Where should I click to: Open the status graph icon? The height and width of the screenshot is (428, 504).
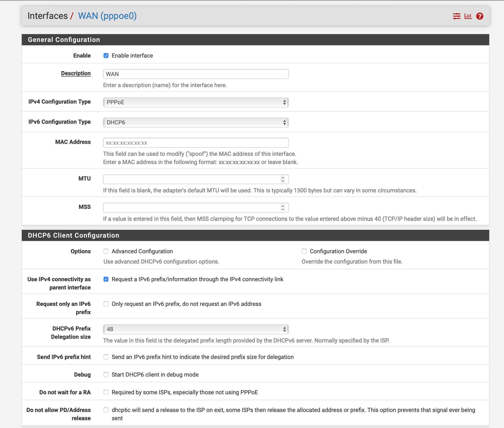(468, 16)
